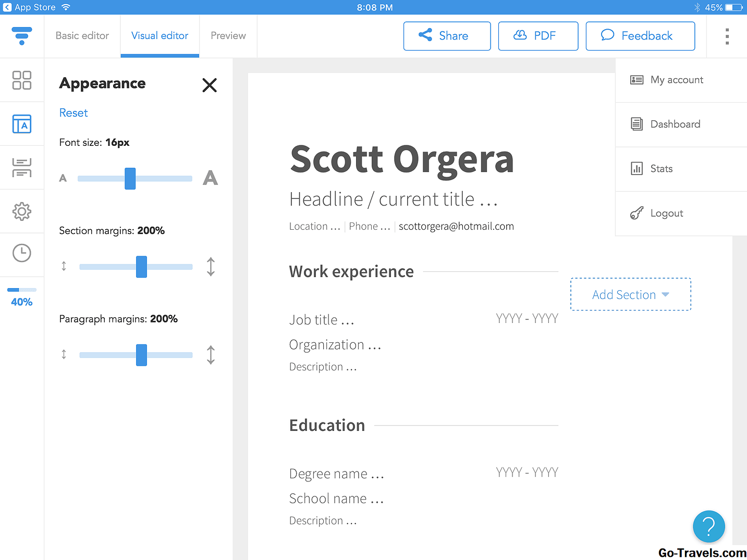Click the Reset appearance link

pos(74,113)
